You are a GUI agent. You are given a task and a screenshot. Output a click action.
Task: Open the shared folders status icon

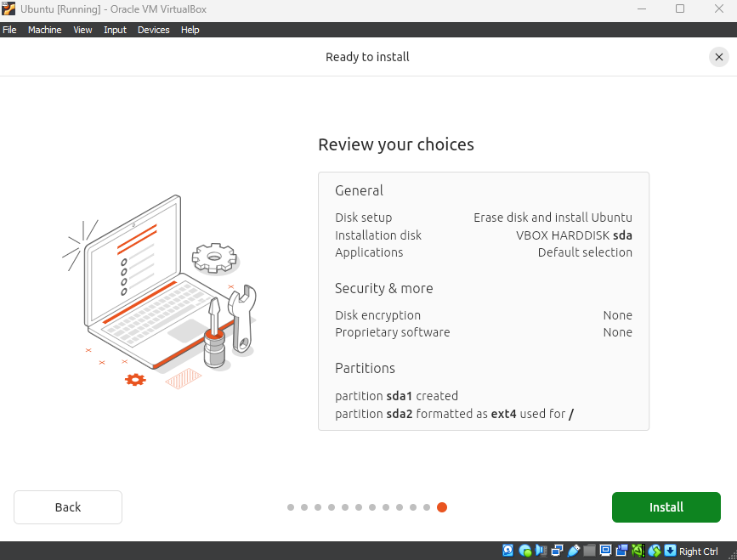[x=590, y=551]
